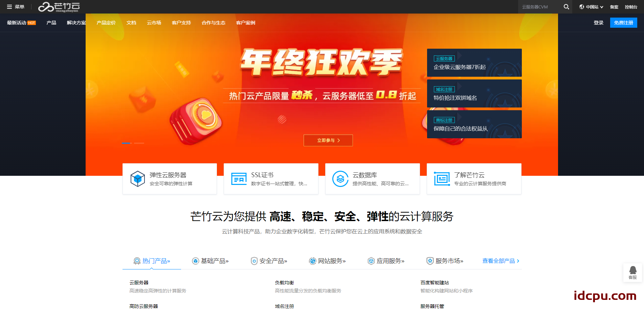
Task: Open the 解决方案 menu
Action: 76,23
